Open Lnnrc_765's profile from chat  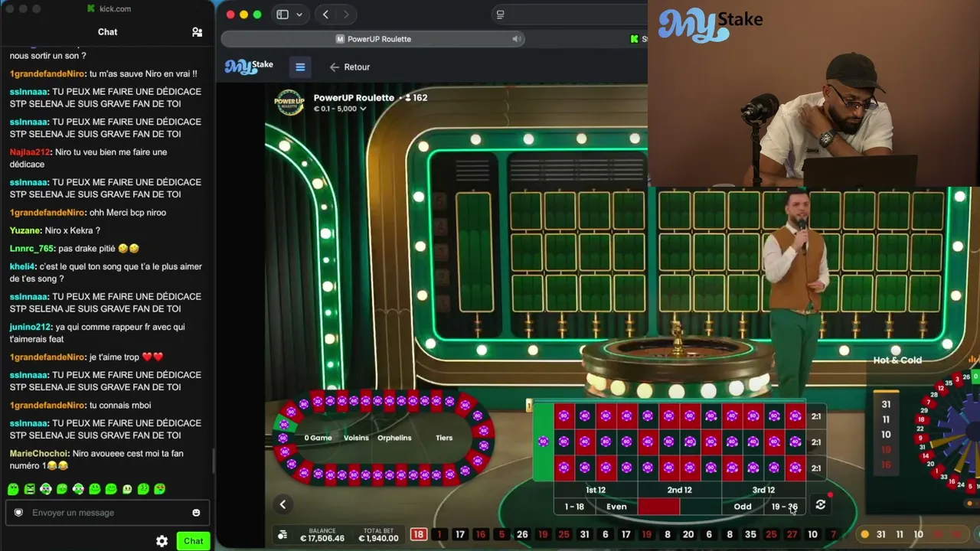[x=31, y=249]
